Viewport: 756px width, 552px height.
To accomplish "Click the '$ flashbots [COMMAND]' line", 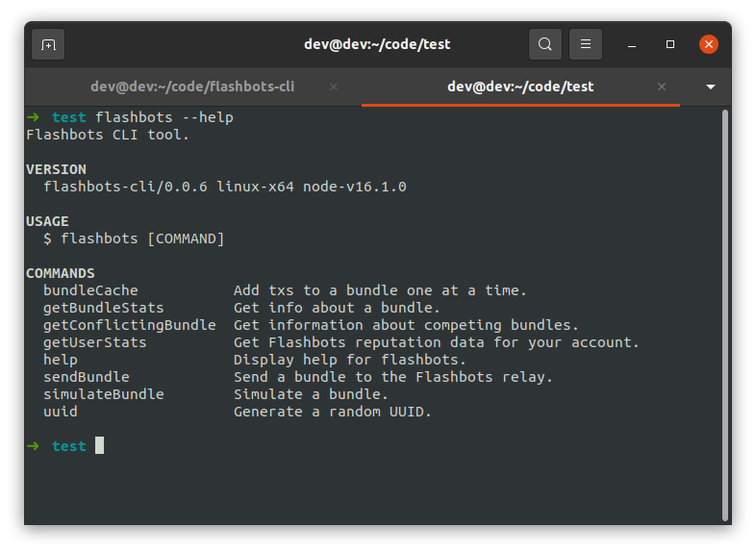I will tap(134, 239).
